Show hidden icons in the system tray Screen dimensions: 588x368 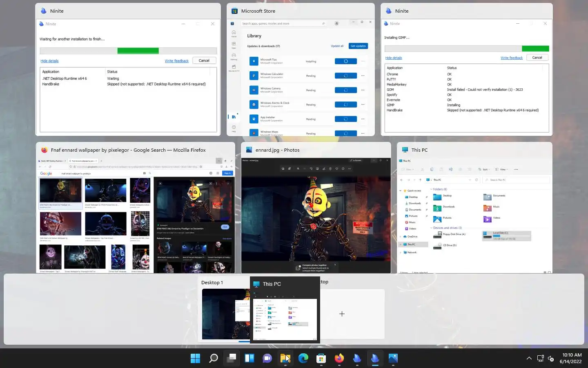(529, 359)
